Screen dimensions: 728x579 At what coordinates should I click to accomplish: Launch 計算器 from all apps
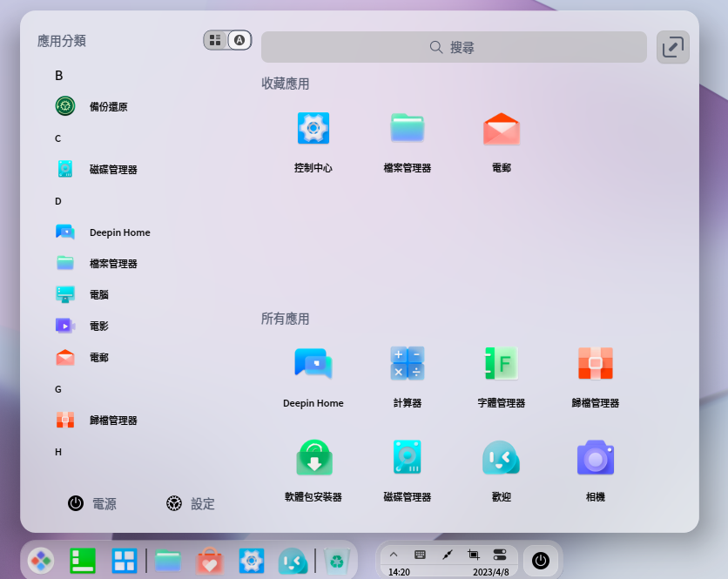pyautogui.click(x=407, y=363)
